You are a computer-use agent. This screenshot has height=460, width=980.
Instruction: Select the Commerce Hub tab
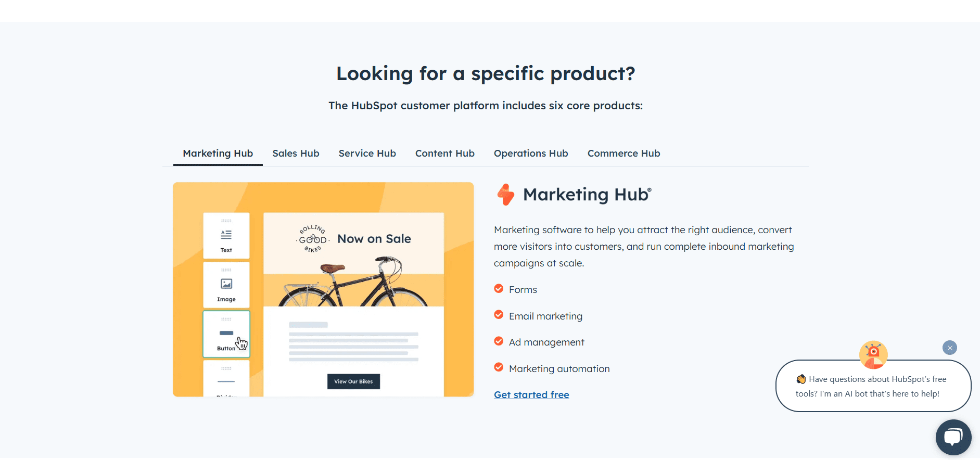pos(623,154)
